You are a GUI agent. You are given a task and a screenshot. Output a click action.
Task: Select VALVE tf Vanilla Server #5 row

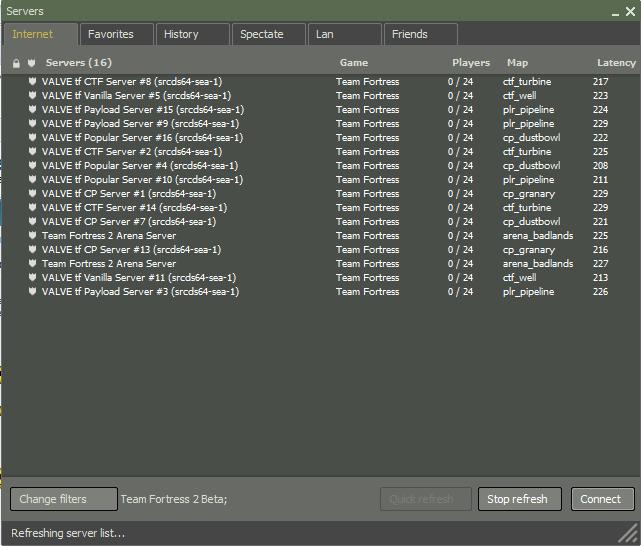click(320, 95)
